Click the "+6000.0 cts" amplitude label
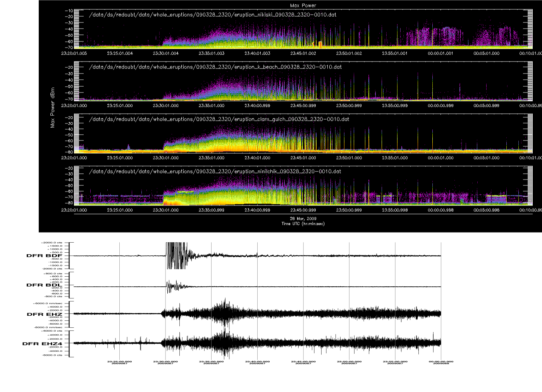Viewport: 542px width, 392px height. [51, 331]
